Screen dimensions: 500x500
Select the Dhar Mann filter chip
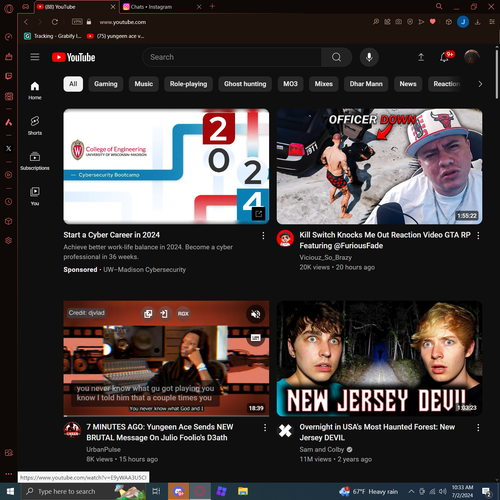tap(366, 84)
